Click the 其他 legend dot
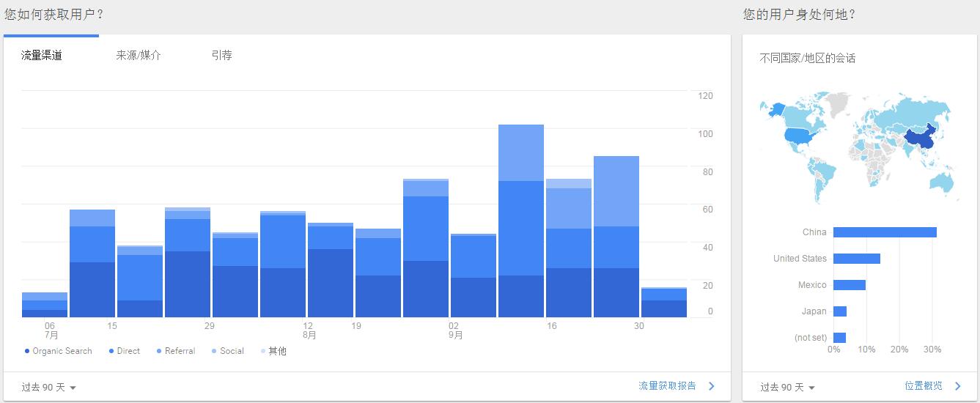The image size is (980, 403). tap(262, 352)
